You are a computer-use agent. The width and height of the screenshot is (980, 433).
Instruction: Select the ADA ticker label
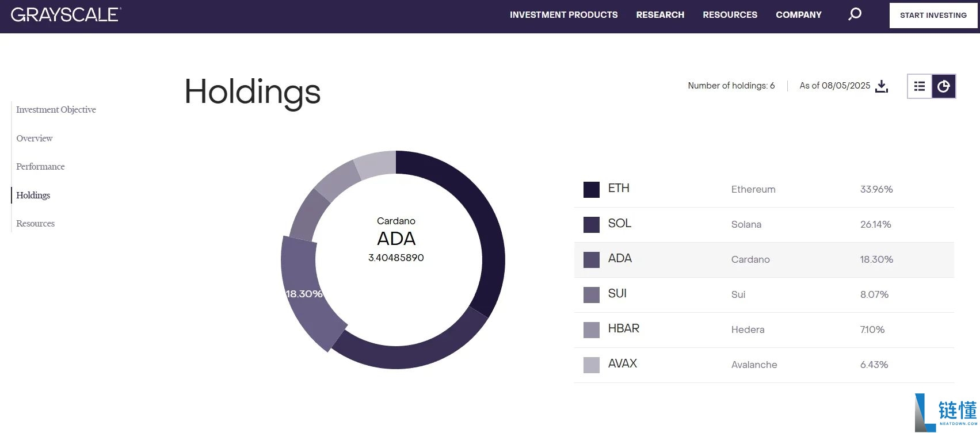(x=620, y=258)
